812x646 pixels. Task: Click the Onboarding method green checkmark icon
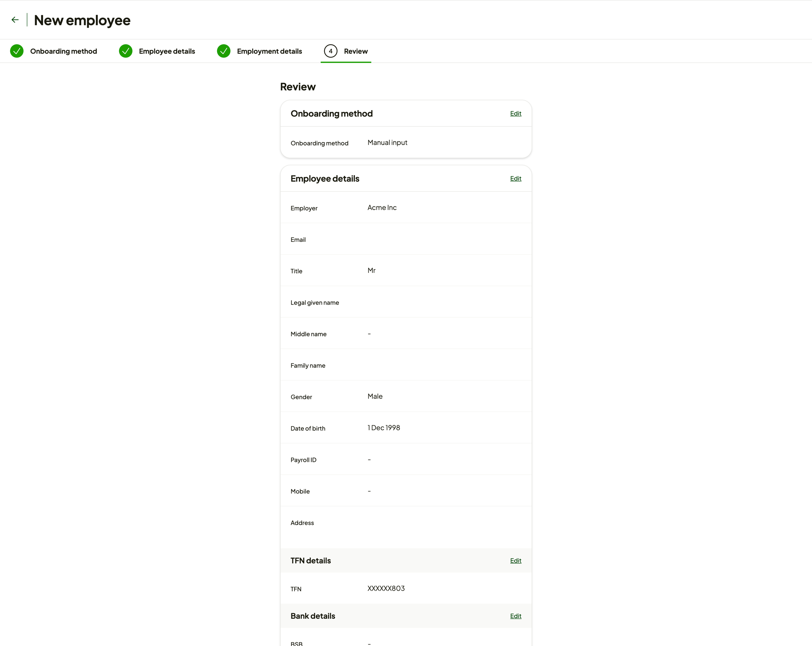[x=17, y=51]
